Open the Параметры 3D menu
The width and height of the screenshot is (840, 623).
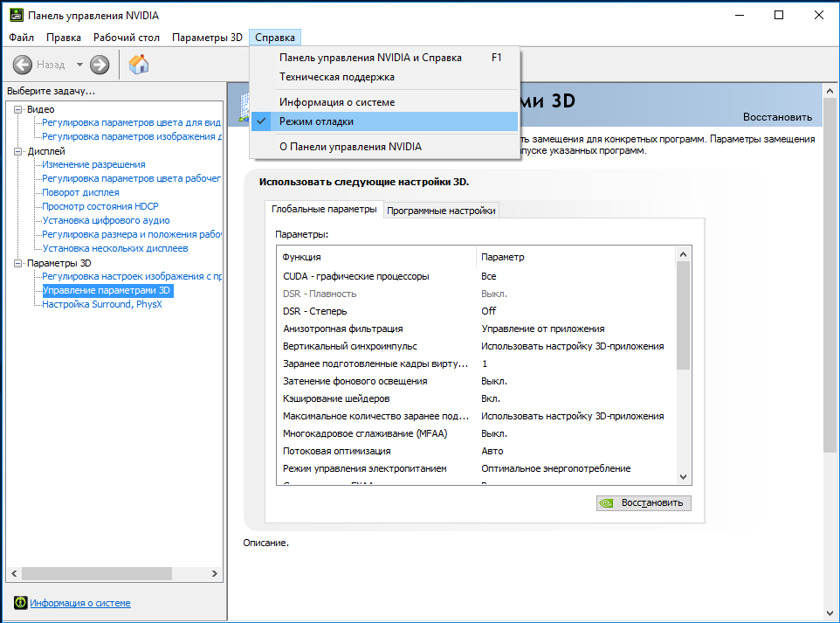[x=207, y=38]
